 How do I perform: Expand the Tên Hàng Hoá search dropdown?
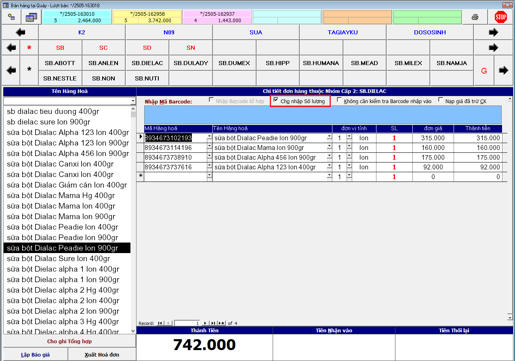click(x=133, y=101)
